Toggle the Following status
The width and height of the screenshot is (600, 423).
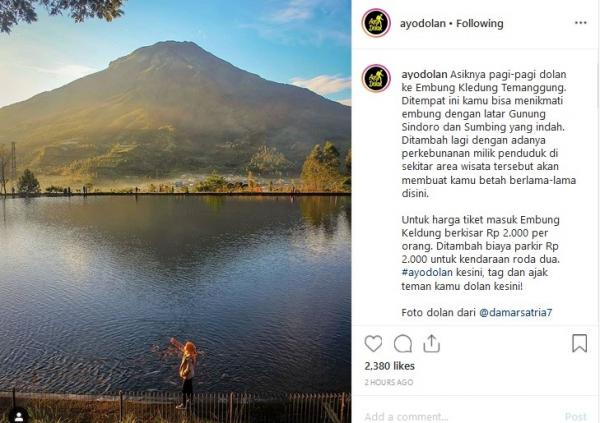[x=479, y=23]
